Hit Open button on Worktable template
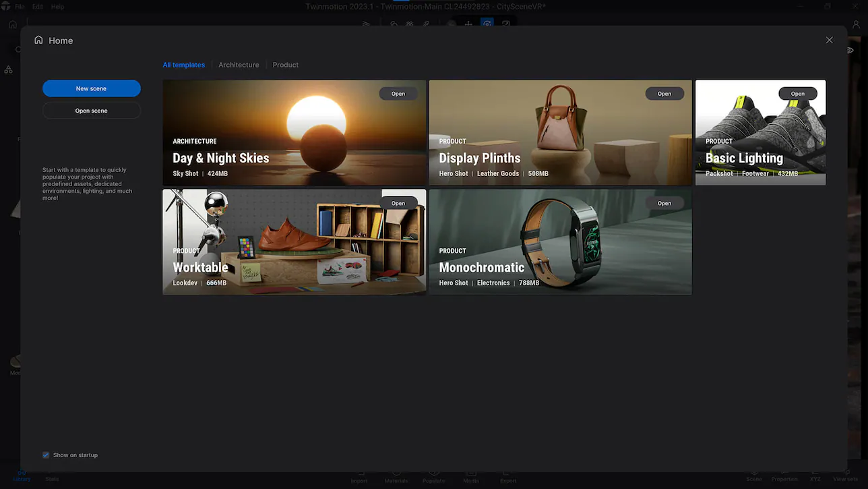This screenshot has width=868, height=489. point(398,203)
